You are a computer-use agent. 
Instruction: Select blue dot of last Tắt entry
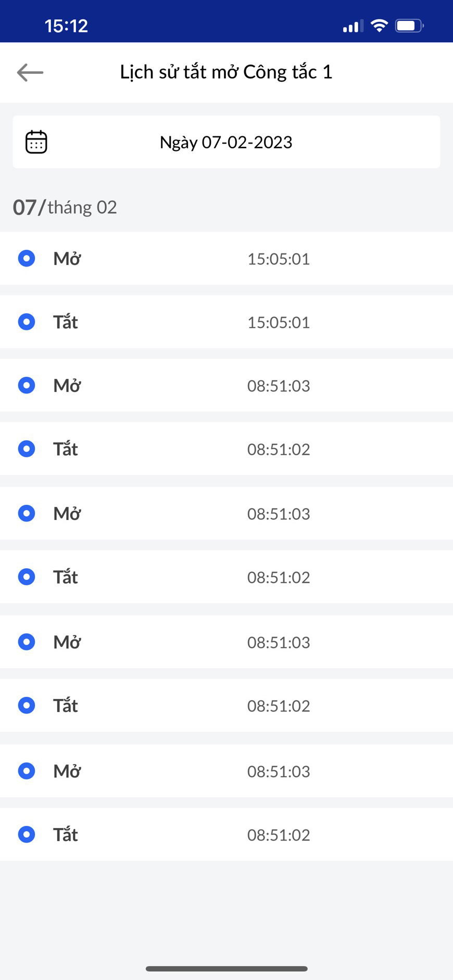pyautogui.click(x=27, y=834)
